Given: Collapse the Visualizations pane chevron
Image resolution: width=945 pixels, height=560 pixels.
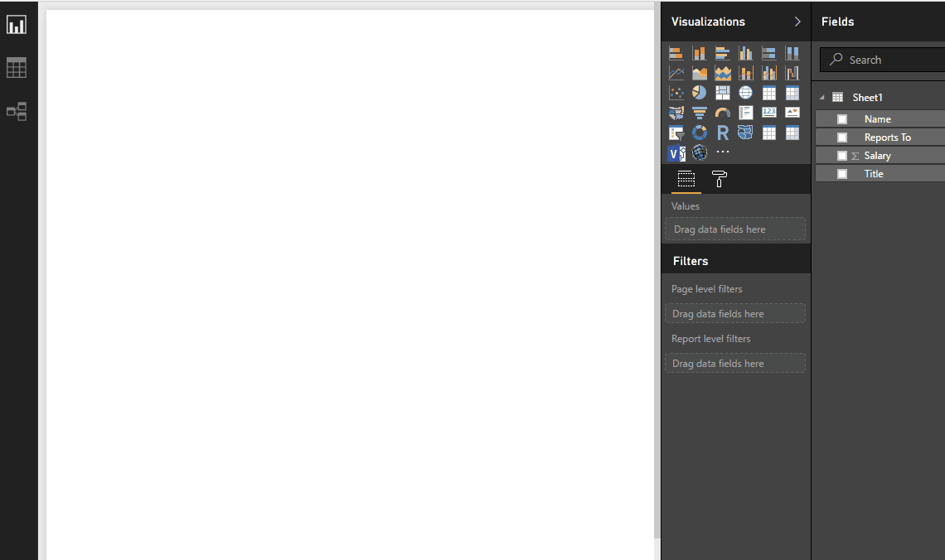Looking at the screenshot, I should 797,22.
